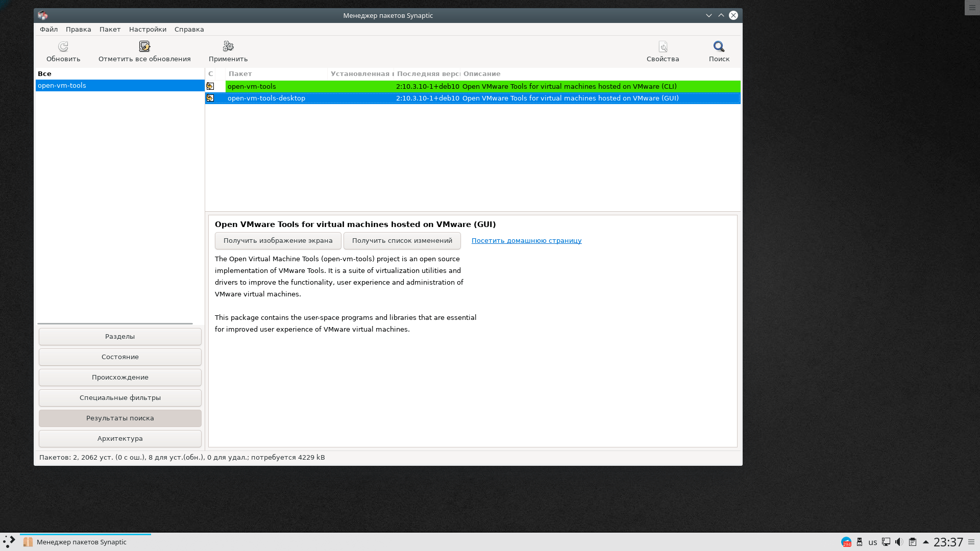This screenshot has width=980, height=551.
Task: Open the 'Пакет' menu
Action: tap(110, 30)
